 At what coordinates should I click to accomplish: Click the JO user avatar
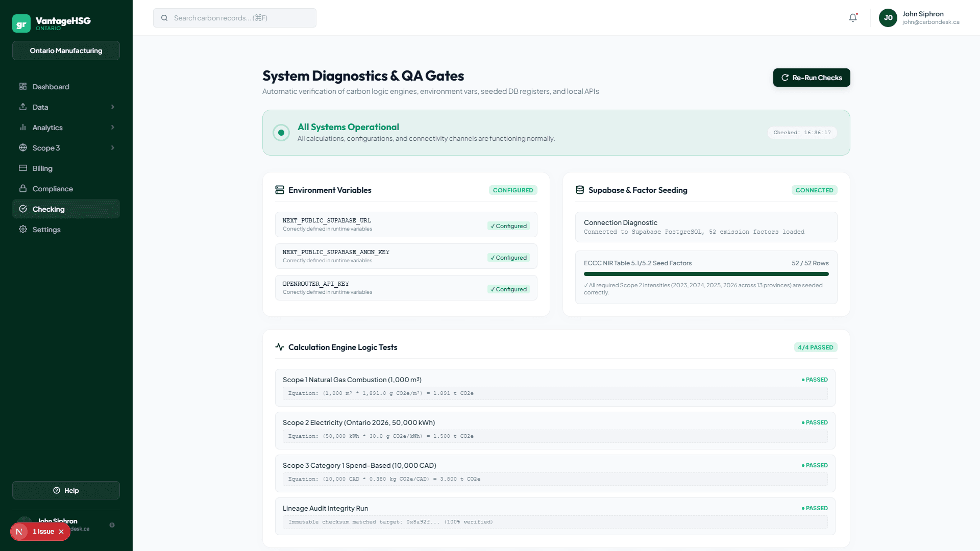click(x=888, y=18)
